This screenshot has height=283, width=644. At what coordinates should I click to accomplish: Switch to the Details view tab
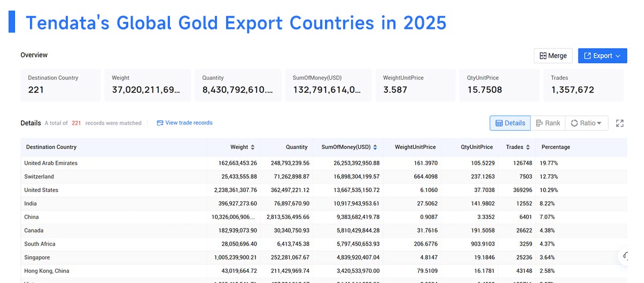click(x=510, y=123)
